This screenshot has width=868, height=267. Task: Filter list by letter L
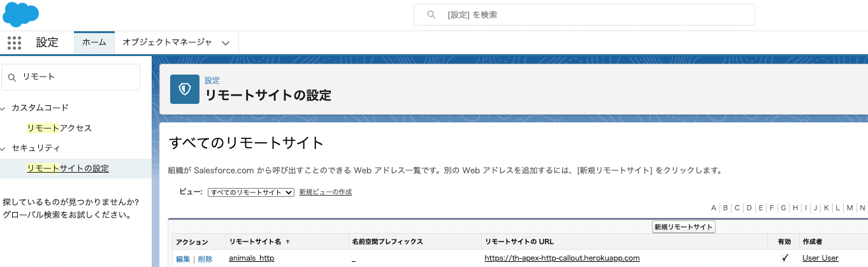837,208
